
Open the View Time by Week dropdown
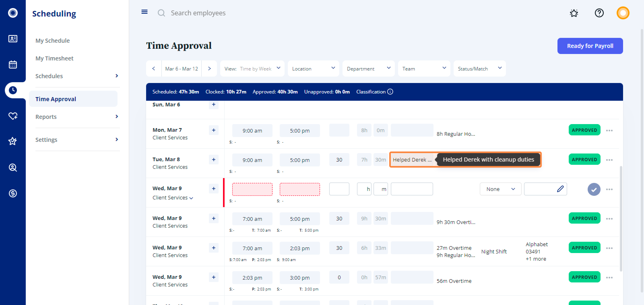click(252, 68)
